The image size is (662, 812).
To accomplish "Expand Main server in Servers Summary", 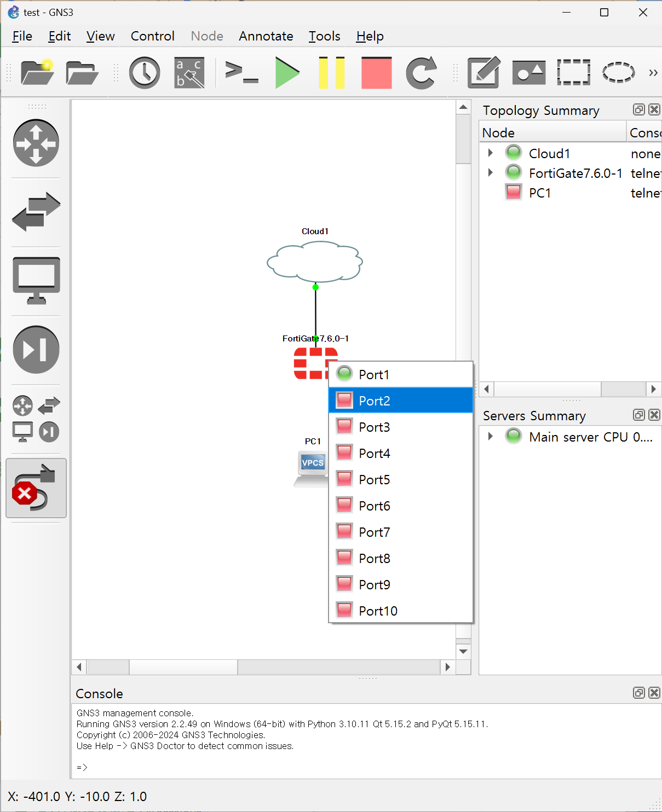I will 491,436.
